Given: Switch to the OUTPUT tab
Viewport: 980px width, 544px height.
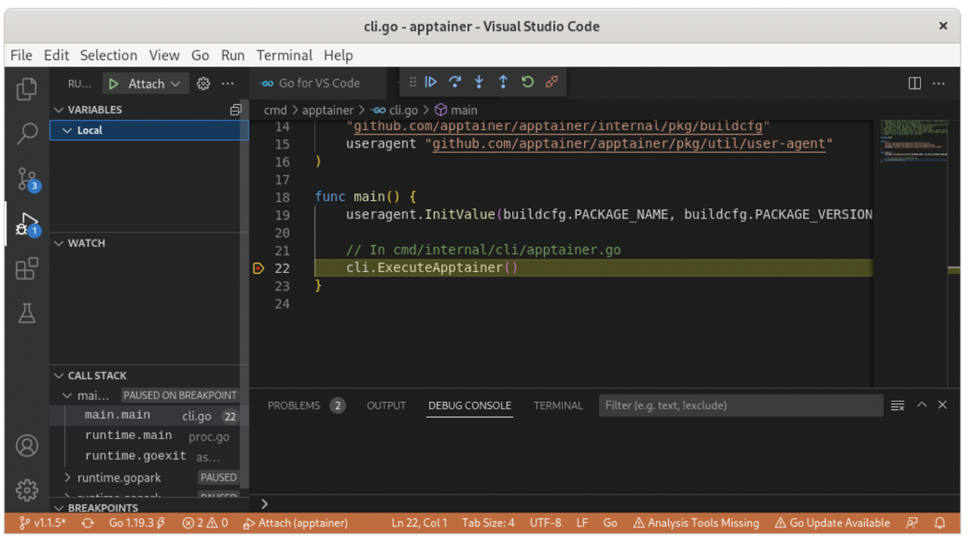Looking at the screenshot, I should [x=386, y=406].
